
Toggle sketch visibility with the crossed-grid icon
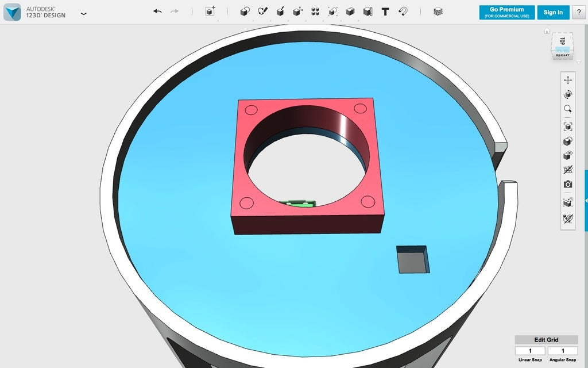pyautogui.click(x=568, y=170)
